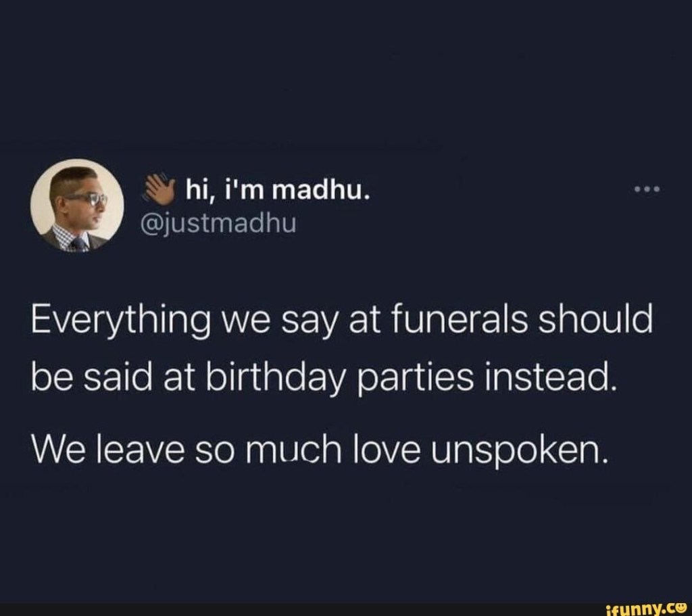The image size is (692, 616).
Task: Click 'be said' at start of second line
Action: pyautogui.click(x=91, y=377)
